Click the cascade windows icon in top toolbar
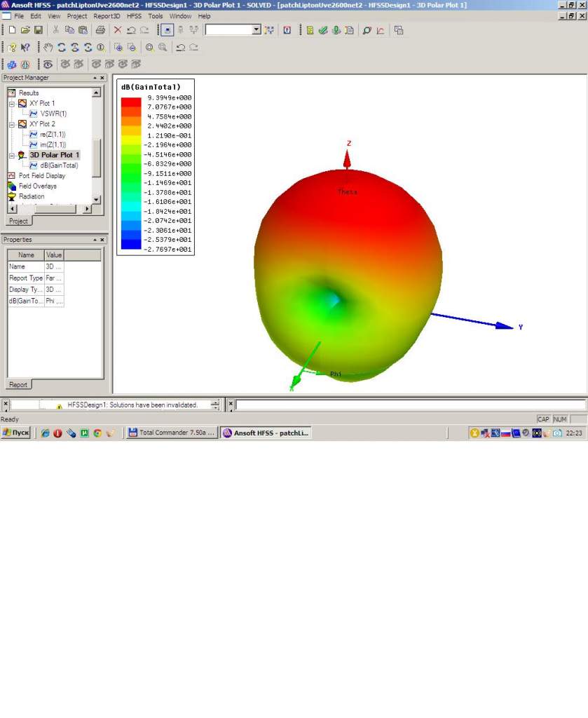The height and width of the screenshot is (718, 588). click(399, 30)
